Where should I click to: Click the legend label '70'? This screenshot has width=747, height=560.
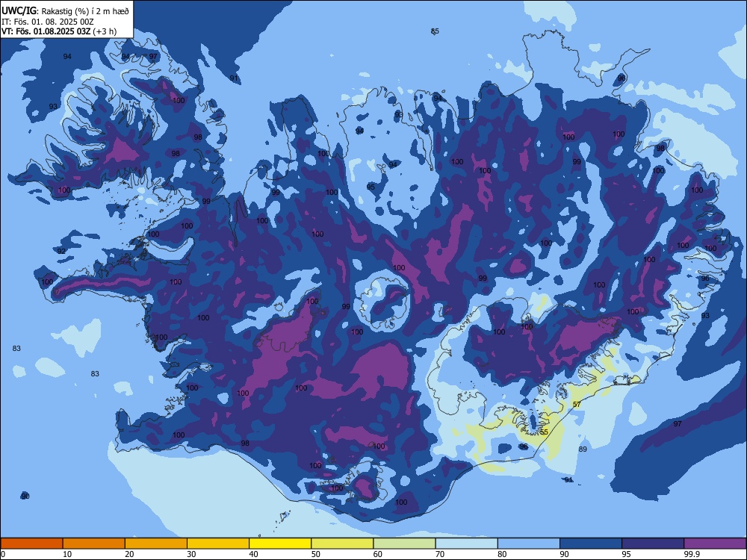click(440, 554)
